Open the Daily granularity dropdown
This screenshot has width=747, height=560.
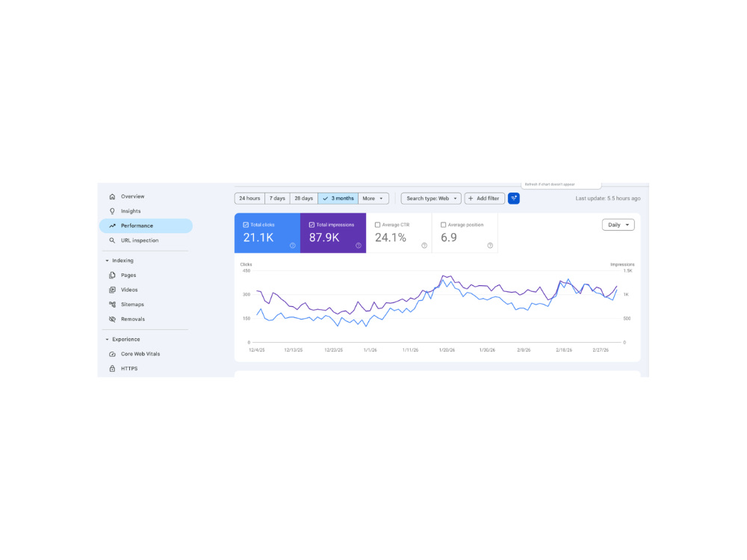point(619,225)
